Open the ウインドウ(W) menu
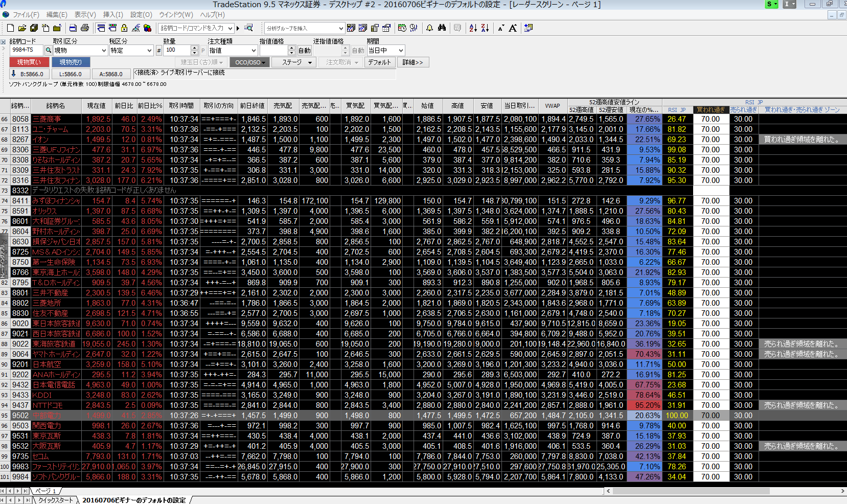The width and height of the screenshot is (847, 504). pos(176,15)
